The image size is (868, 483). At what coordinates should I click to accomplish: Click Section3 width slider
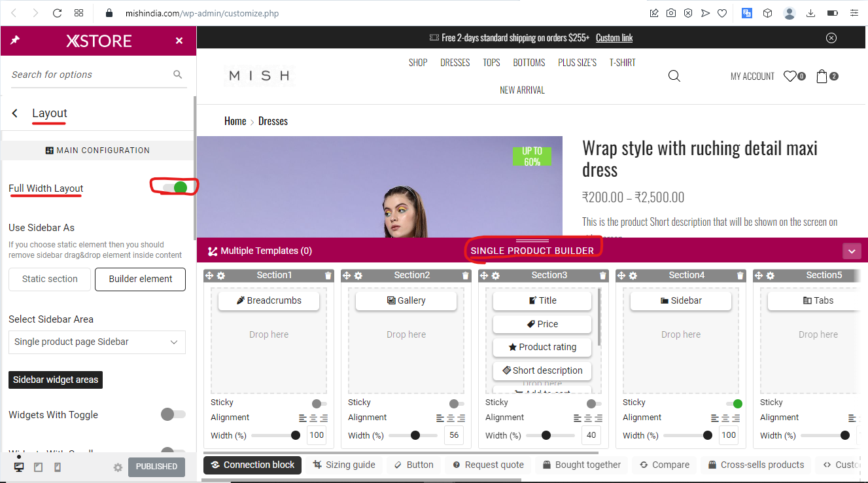coord(550,435)
